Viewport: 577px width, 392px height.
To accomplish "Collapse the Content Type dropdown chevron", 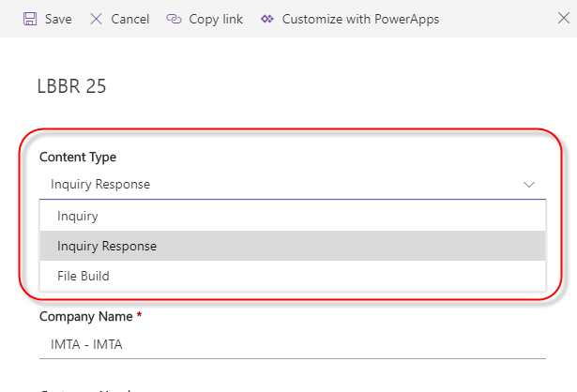I will [529, 185].
